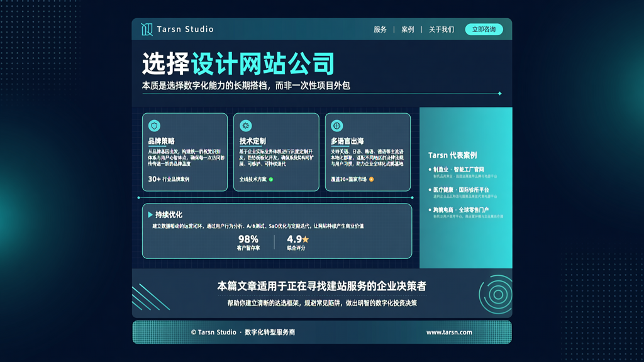644x362 pixels.
Task: Click the 多语言出海 card title
Action: coord(347,141)
